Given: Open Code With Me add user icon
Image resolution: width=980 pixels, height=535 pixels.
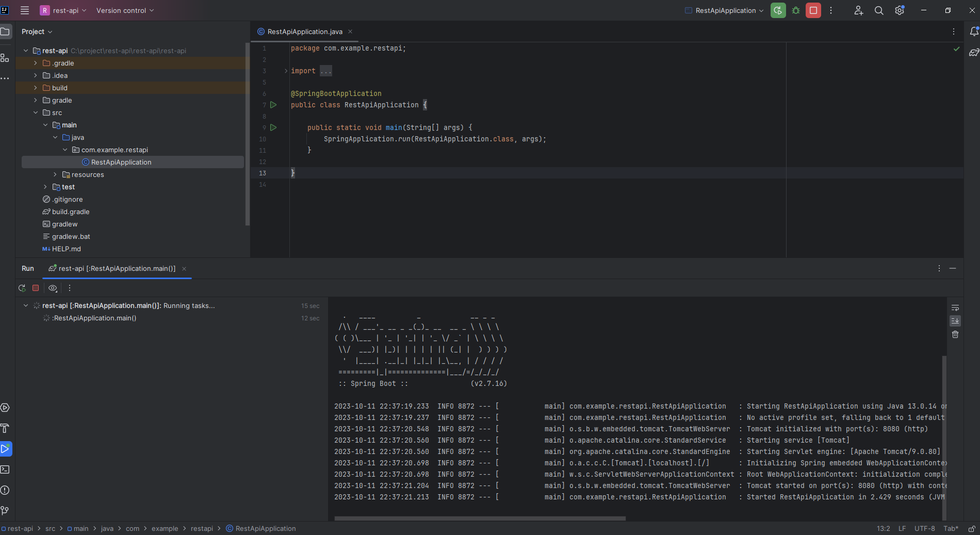Looking at the screenshot, I should [x=858, y=10].
